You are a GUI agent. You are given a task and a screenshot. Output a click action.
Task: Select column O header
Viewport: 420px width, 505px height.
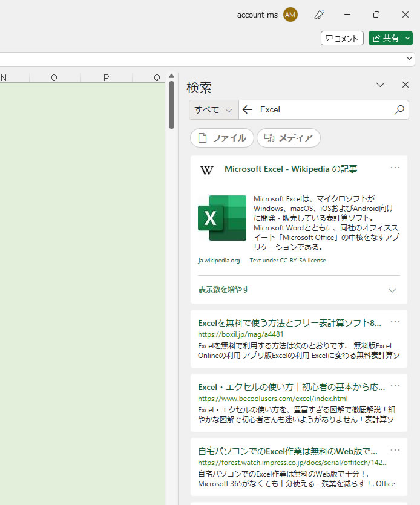click(x=54, y=77)
